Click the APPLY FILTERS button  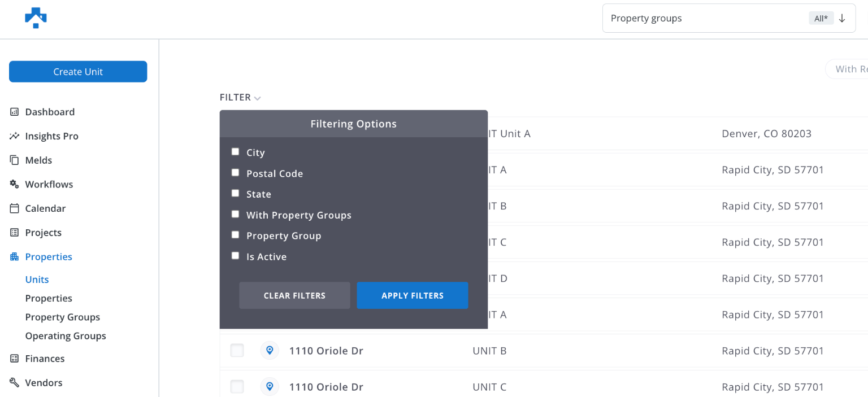tap(412, 295)
